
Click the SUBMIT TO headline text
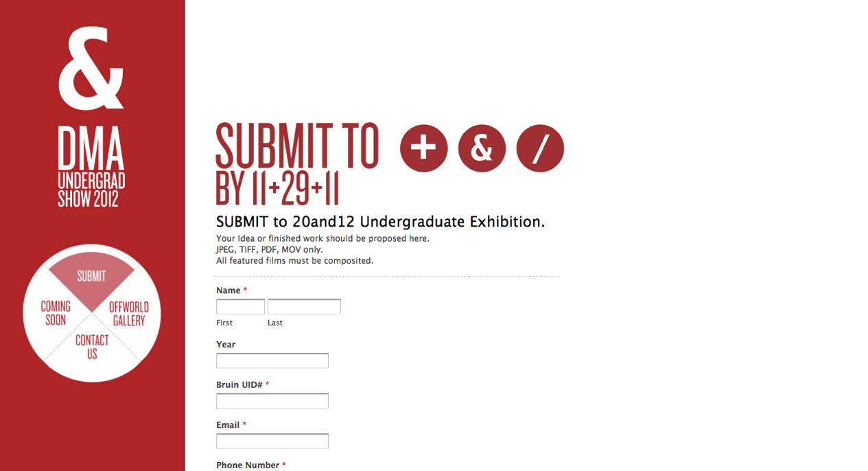click(297, 146)
